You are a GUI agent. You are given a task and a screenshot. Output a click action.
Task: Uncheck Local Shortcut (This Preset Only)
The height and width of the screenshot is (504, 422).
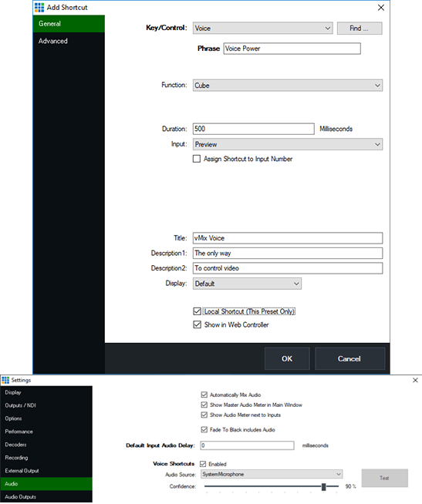tap(197, 311)
